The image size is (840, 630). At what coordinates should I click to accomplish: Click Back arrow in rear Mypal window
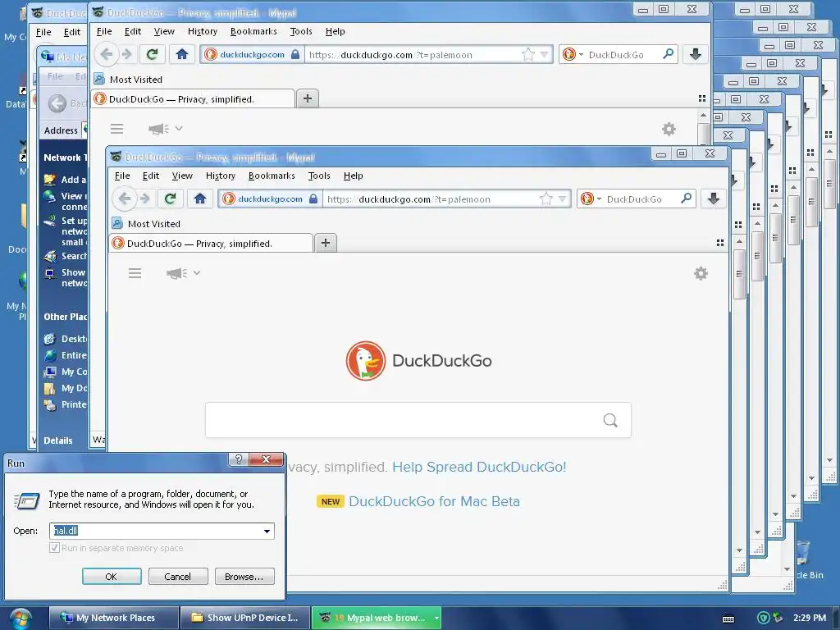(x=106, y=54)
